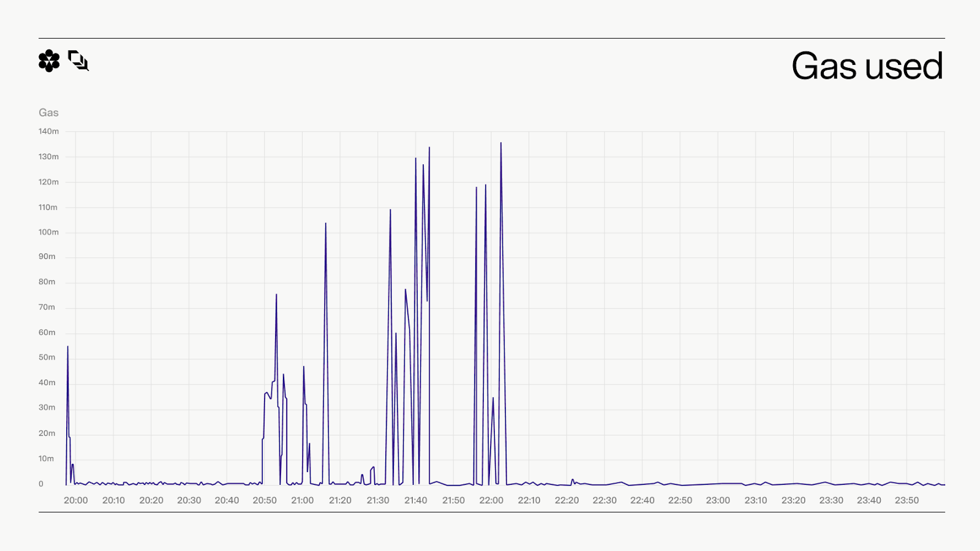The image size is (980, 551).
Task: Click the feather-shaped logo icon
Action: [78, 61]
